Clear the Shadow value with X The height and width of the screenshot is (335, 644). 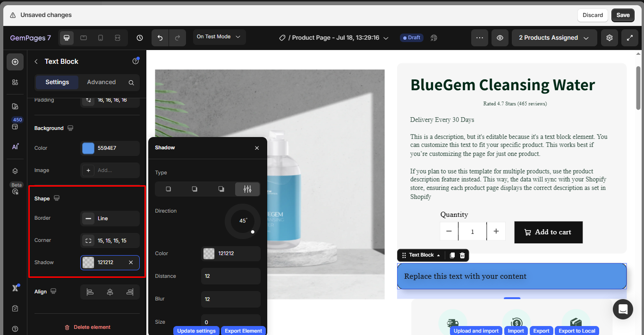[131, 262]
